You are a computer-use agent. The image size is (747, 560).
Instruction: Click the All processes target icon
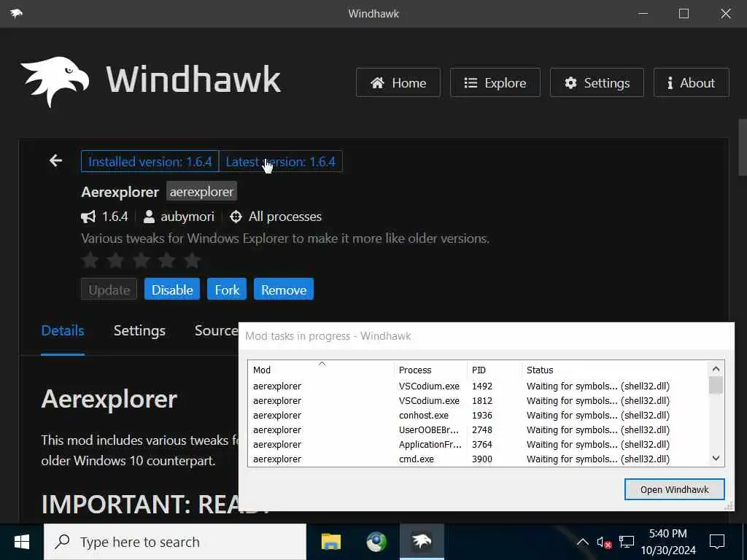pyautogui.click(x=236, y=217)
